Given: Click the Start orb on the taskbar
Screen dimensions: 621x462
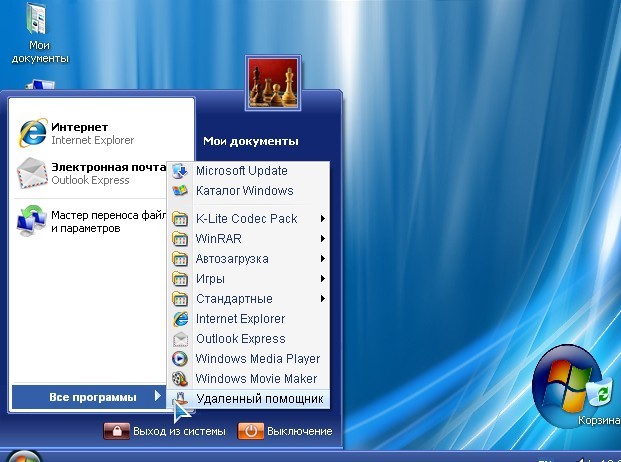Looking at the screenshot, I should 24,456.
